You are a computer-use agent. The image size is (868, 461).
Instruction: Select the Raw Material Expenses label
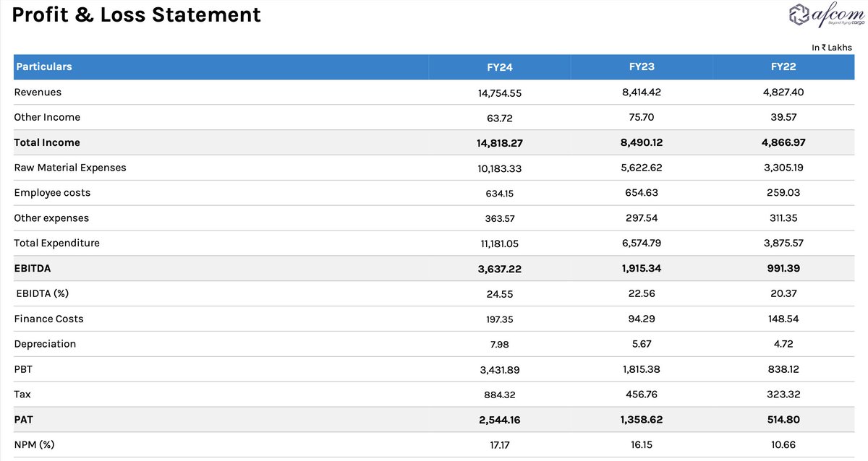coord(70,168)
